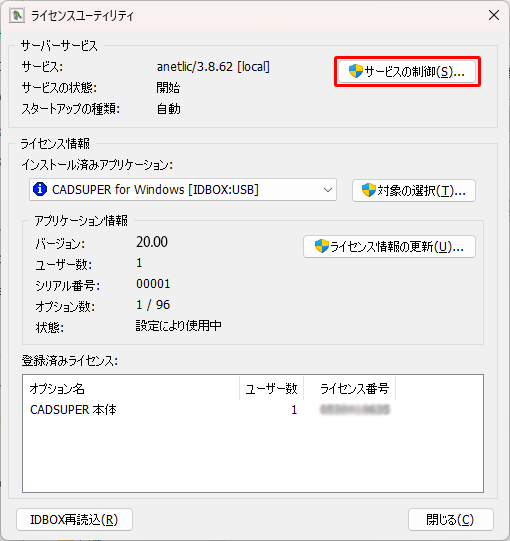Image resolution: width=510 pixels, height=541 pixels.
Task: Open CADSUPER for Windows combo box
Action: pyautogui.click(x=183, y=189)
